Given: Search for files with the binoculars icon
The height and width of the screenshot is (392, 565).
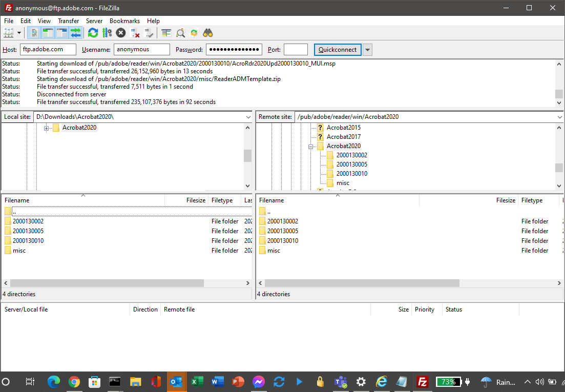Looking at the screenshot, I should (x=207, y=32).
